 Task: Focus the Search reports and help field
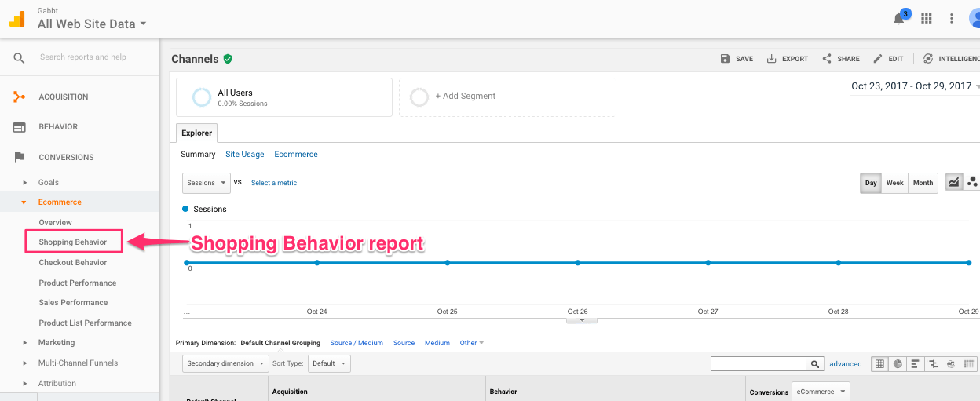click(x=82, y=57)
